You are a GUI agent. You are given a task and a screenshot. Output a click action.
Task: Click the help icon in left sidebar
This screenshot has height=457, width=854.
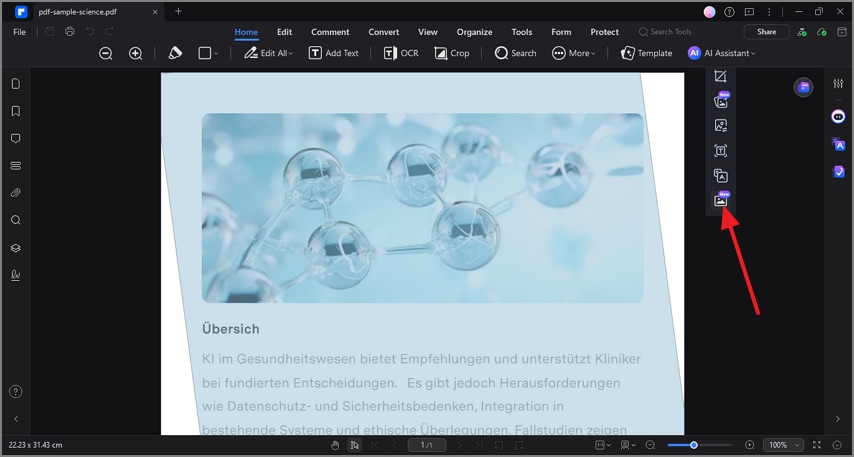click(16, 392)
